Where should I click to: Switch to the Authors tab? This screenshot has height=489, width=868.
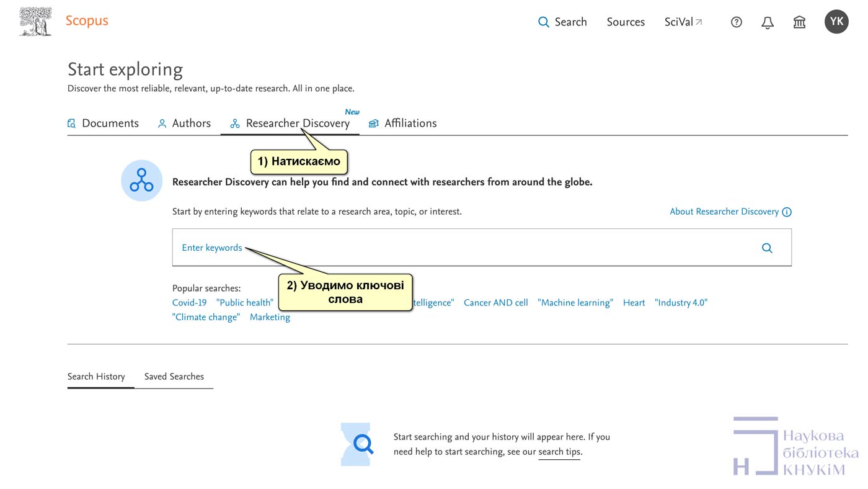[x=184, y=123]
